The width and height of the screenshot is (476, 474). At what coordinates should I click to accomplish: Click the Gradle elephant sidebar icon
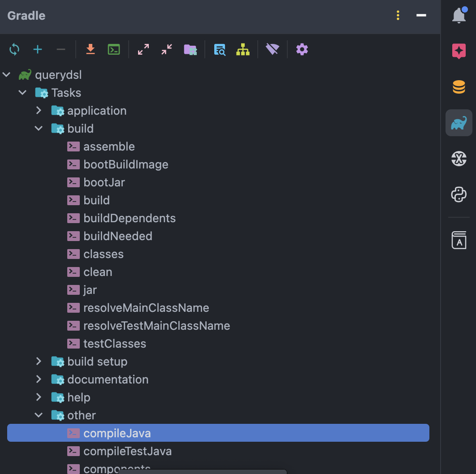pos(459,123)
